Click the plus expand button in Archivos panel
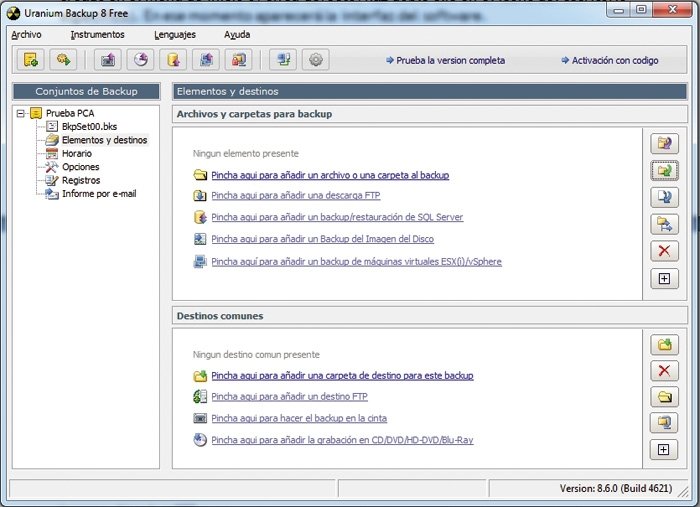 coord(664,278)
